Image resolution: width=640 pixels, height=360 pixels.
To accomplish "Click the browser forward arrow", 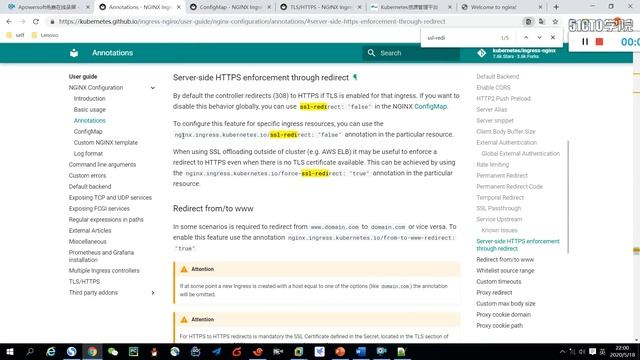I will point(22,22).
